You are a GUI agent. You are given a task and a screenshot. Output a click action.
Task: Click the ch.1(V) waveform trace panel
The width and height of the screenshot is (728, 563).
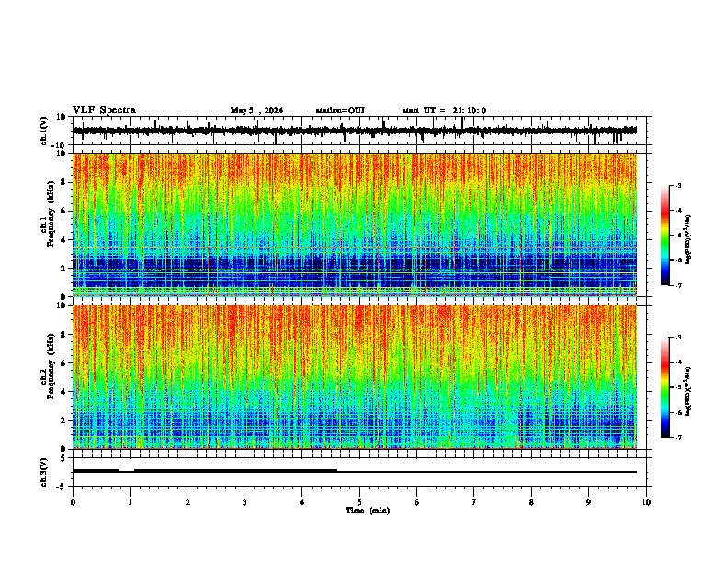point(359,131)
